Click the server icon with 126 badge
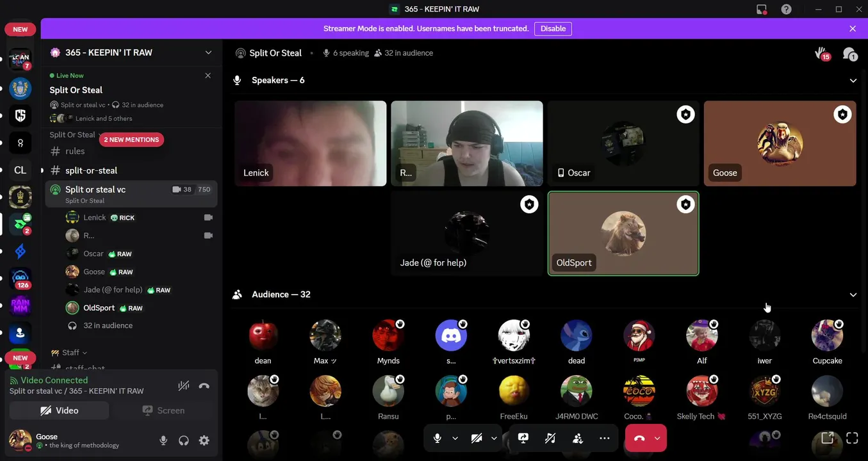 20,278
